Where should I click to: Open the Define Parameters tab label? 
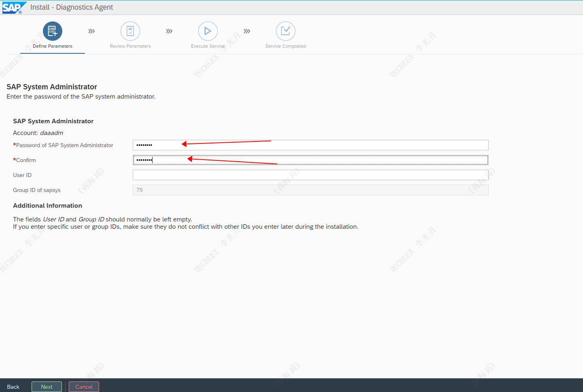pyautogui.click(x=53, y=46)
